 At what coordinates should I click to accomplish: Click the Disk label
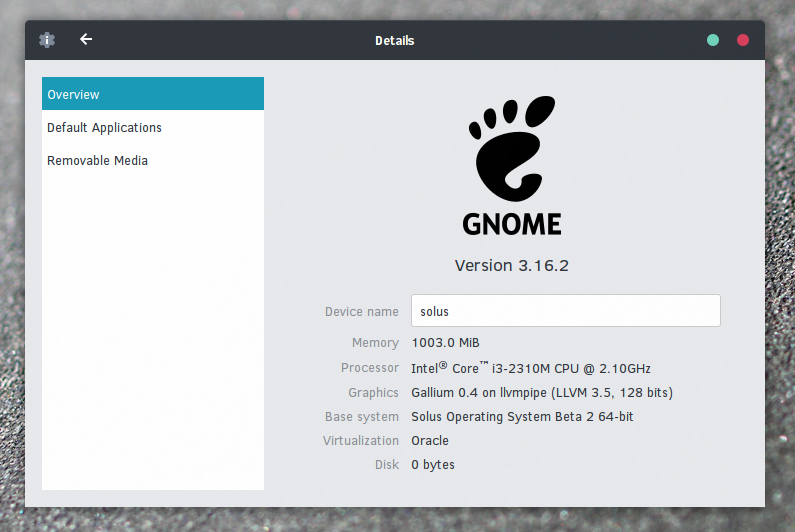[387, 465]
